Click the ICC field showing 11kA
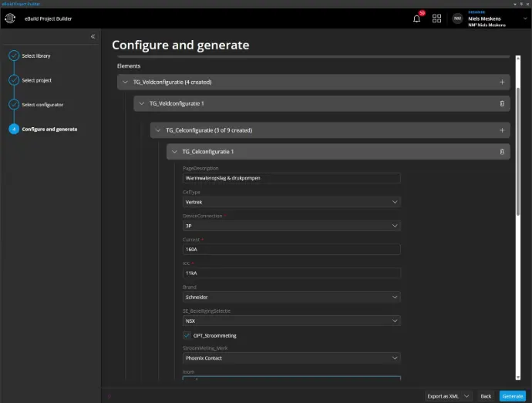 291,273
